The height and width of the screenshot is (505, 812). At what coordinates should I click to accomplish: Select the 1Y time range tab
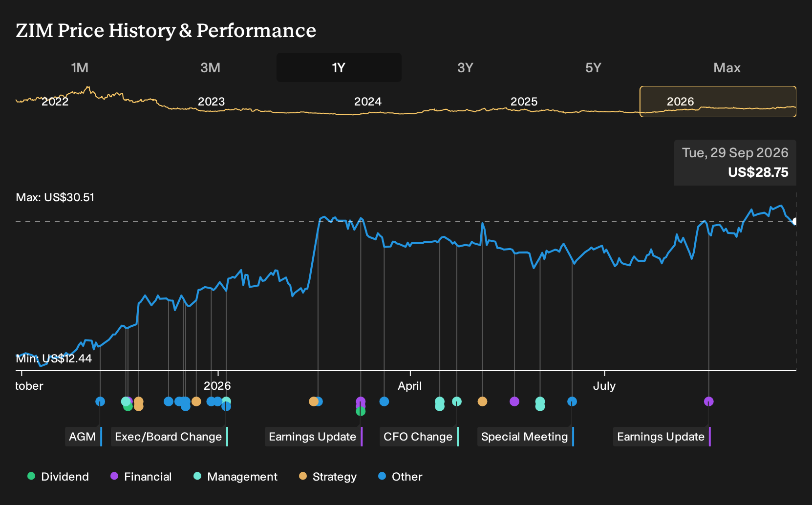coord(339,67)
